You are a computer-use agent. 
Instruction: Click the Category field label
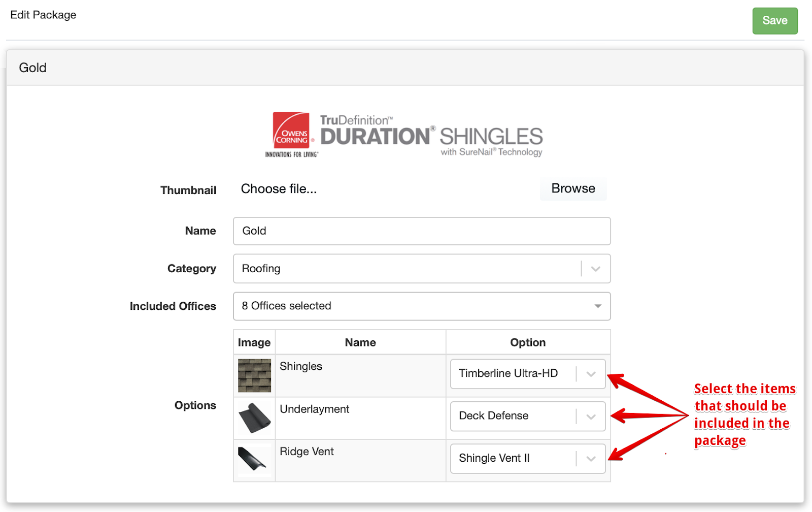click(192, 269)
